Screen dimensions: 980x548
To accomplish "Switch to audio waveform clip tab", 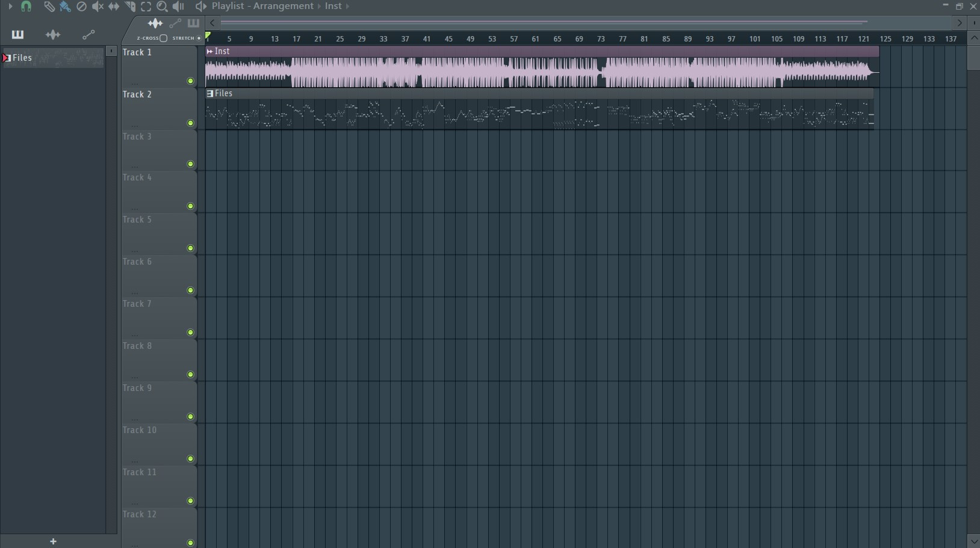I will pos(155,23).
